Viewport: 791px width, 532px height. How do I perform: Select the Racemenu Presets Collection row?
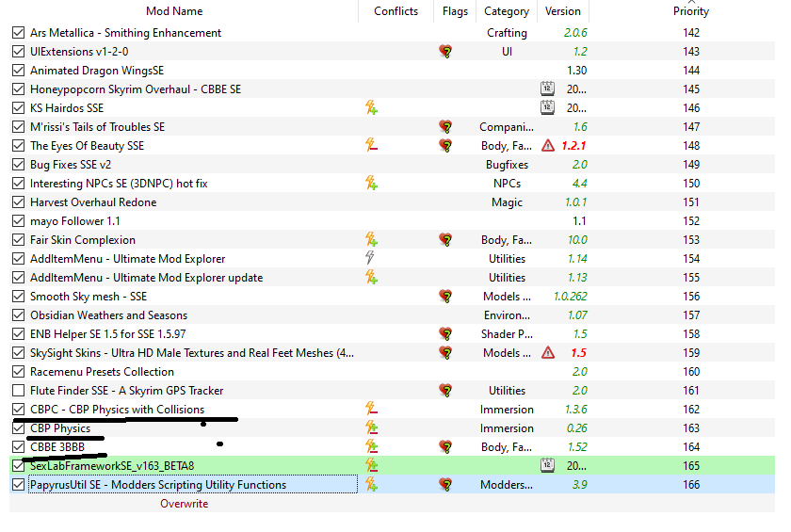click(x=392, y=372)
